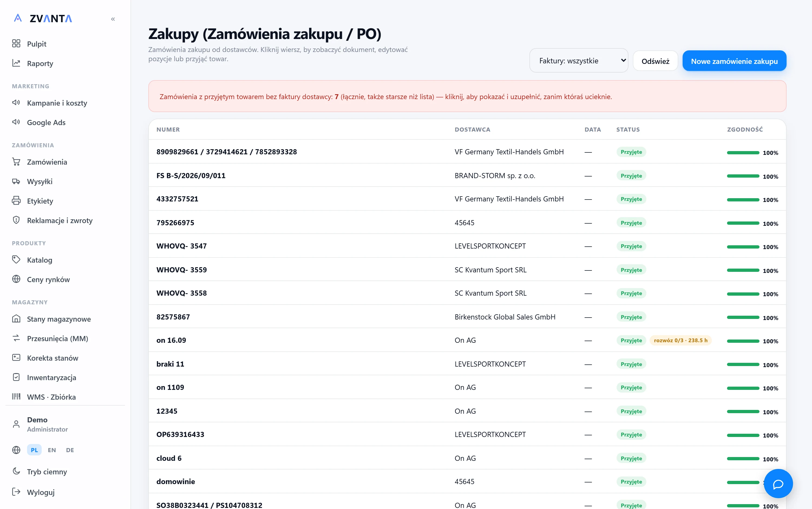Click the Etykiety printer icon
The image size is (812, 509).
[16, 201]
